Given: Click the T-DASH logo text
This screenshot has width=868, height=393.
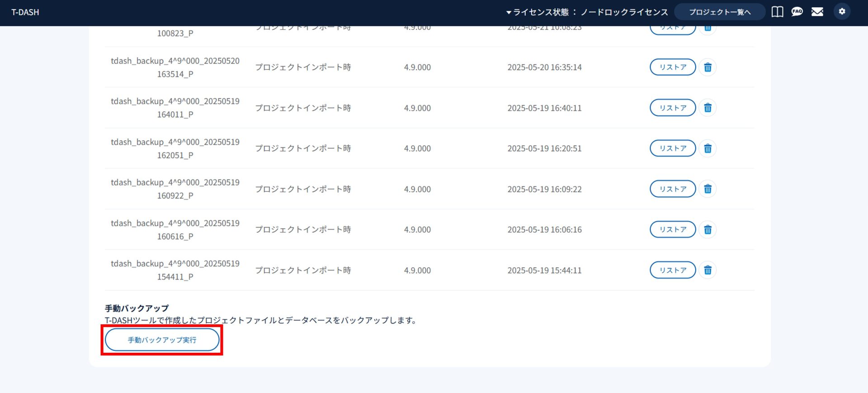Looking at the screenshot, I should pyautogui.click(x=25, y=12).
